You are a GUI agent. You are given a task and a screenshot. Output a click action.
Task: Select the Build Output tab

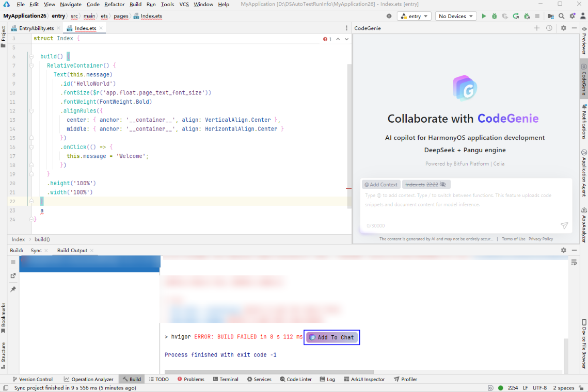pyautogui.click(x=72, y=250)
